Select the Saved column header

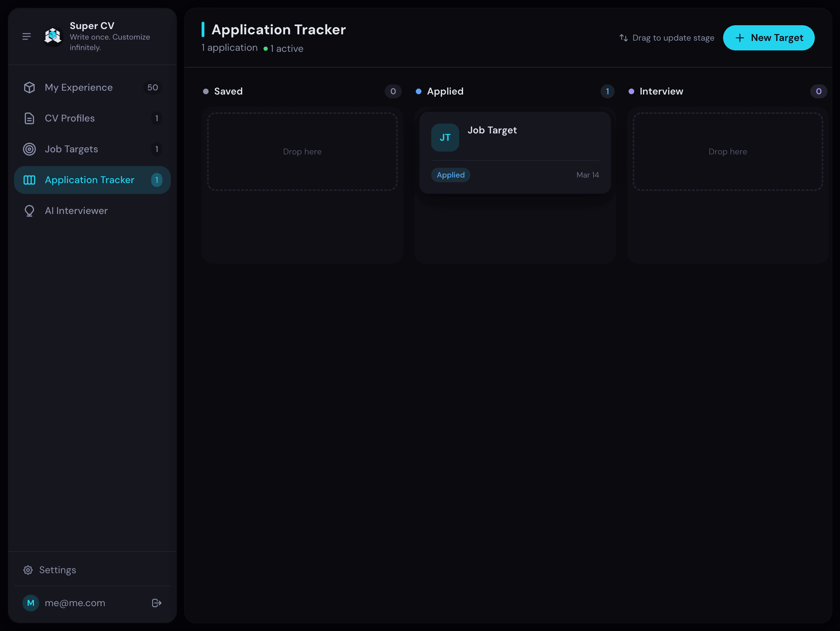click(228, 91)
